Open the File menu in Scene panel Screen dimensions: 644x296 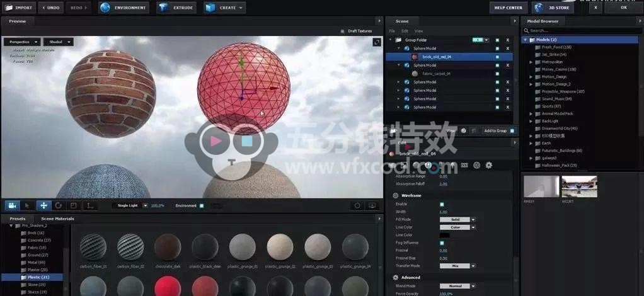(x=392, y=31)
